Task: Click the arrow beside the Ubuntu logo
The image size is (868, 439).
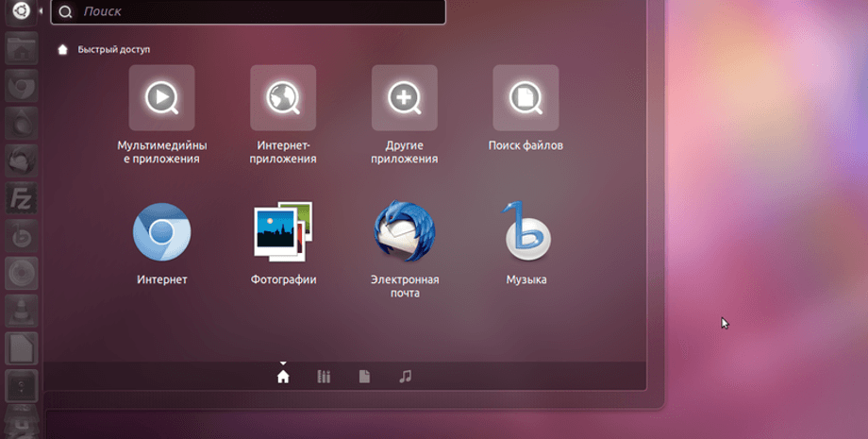Action: [x=41, y=11]
